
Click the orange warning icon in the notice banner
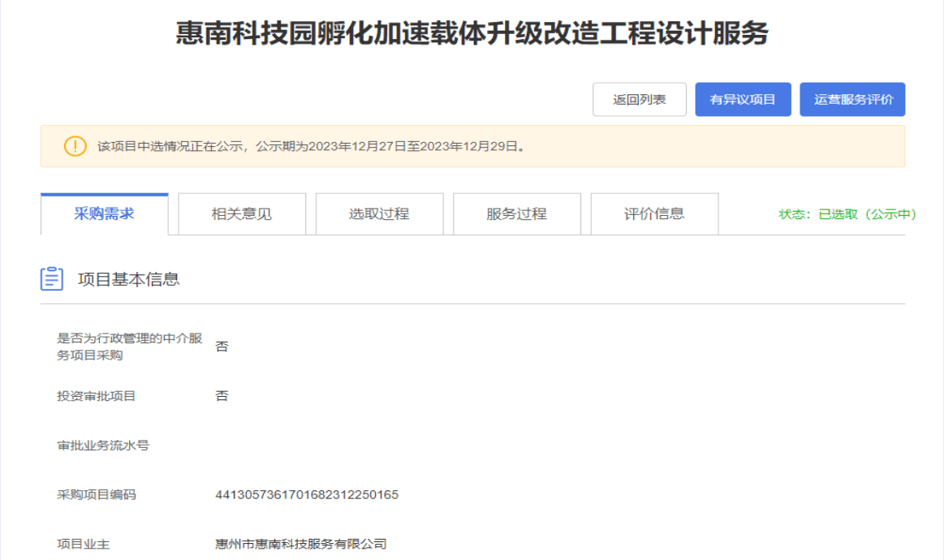(x=75, y=147)
